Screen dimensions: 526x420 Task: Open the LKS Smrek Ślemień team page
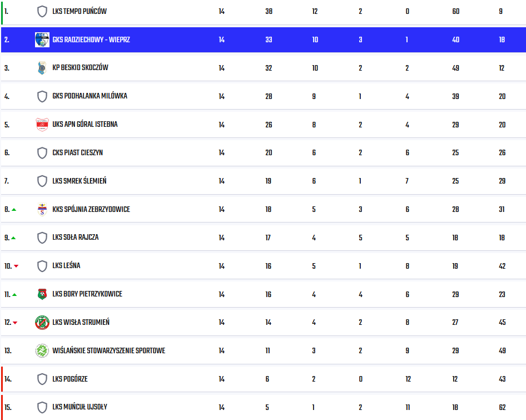point(80,181)
